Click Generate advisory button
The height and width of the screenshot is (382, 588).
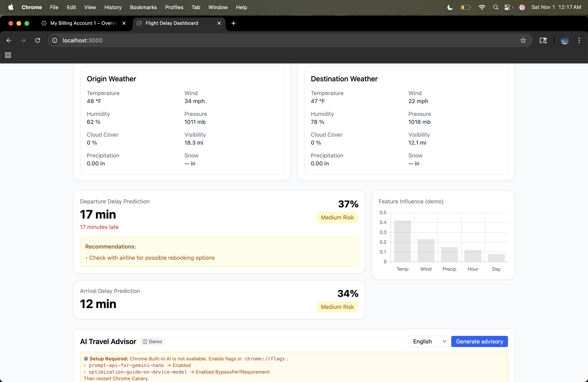(479, 341)
